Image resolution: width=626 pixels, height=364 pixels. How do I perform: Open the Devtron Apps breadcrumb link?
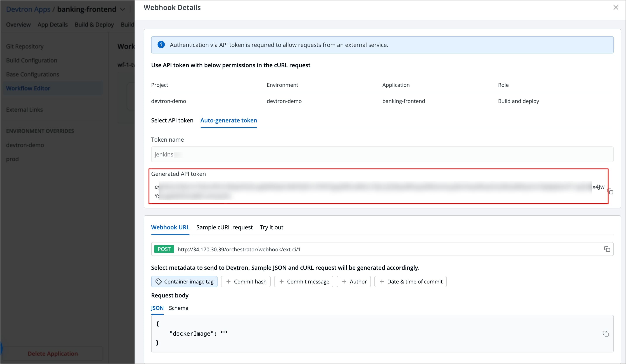click(28, 9)
